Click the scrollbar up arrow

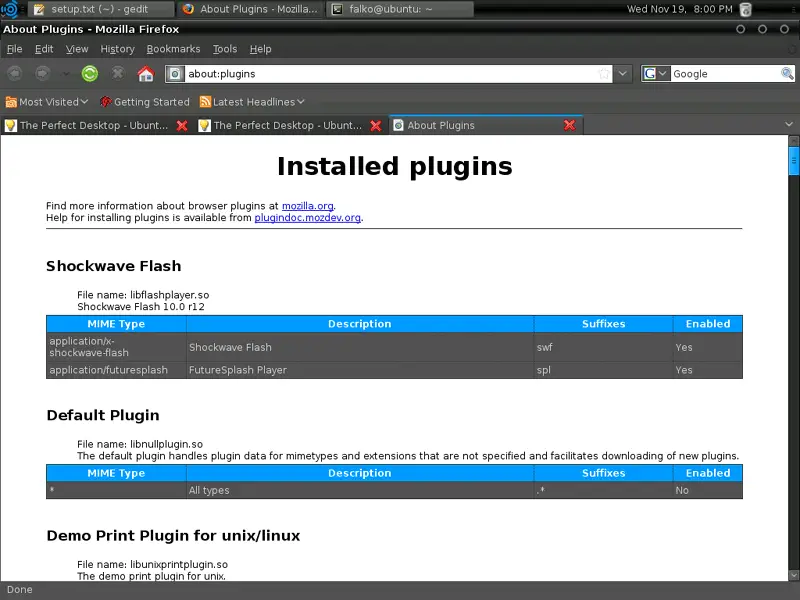[x=794, y=140]
